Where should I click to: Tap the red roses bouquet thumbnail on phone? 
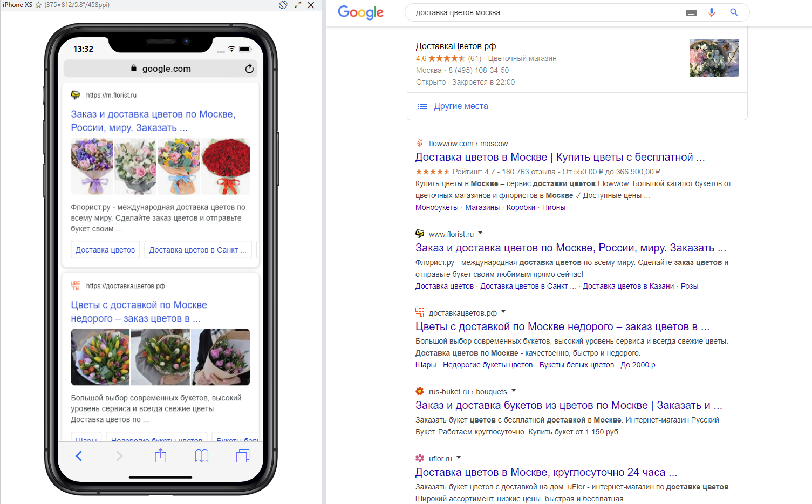click(x=226, y=166)
